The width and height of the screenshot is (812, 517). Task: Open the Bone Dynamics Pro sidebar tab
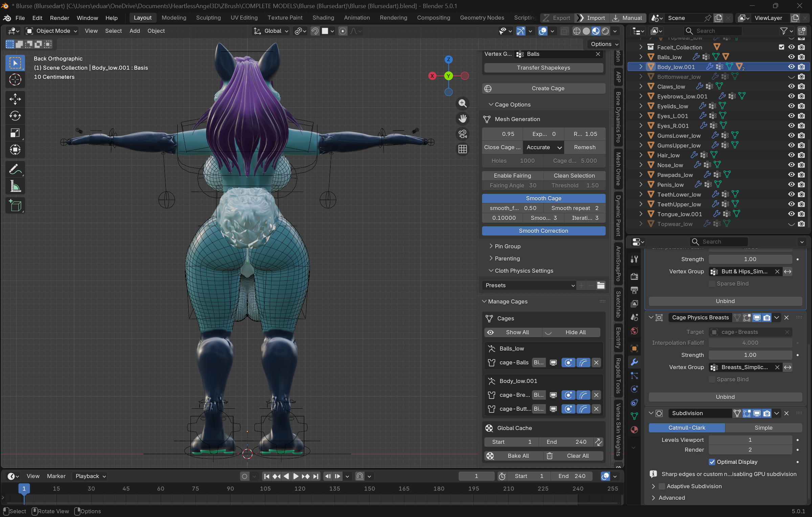[x=618, y=117]
